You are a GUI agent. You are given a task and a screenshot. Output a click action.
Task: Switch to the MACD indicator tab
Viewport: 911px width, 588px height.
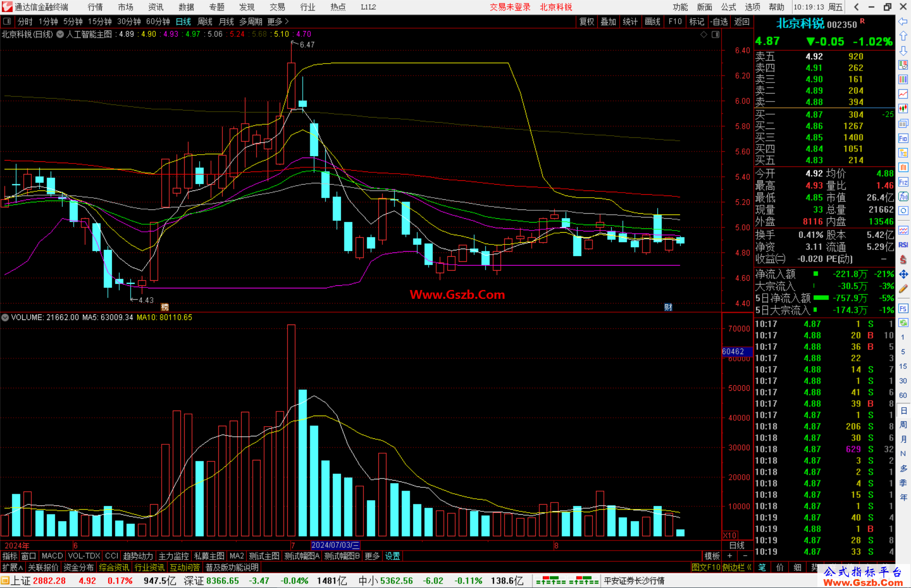[x=52, y=556]
